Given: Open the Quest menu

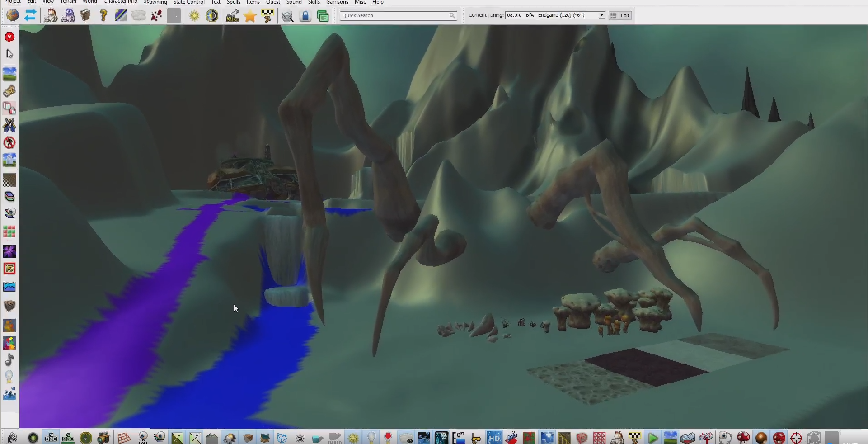Looking at the screenshot, I should click(273, 2).
